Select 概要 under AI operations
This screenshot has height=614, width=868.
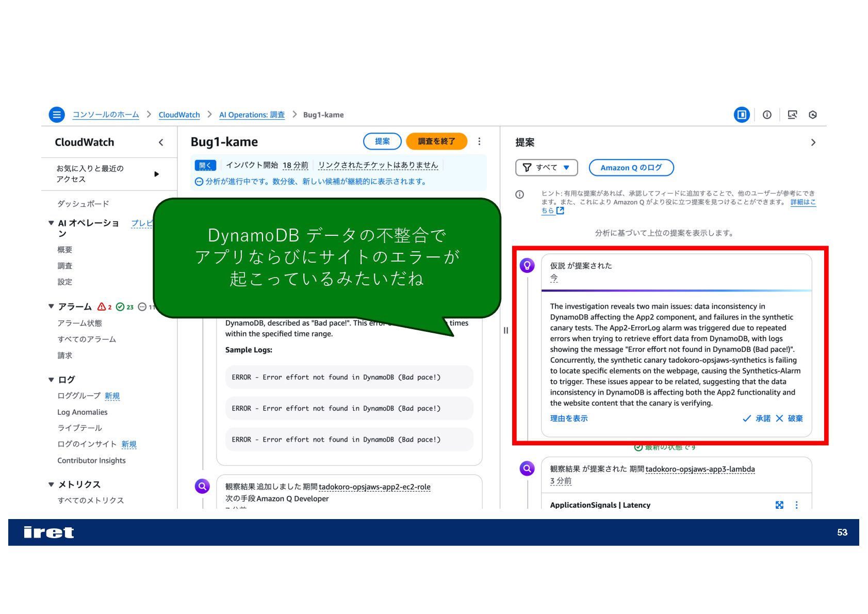point(64,250)
